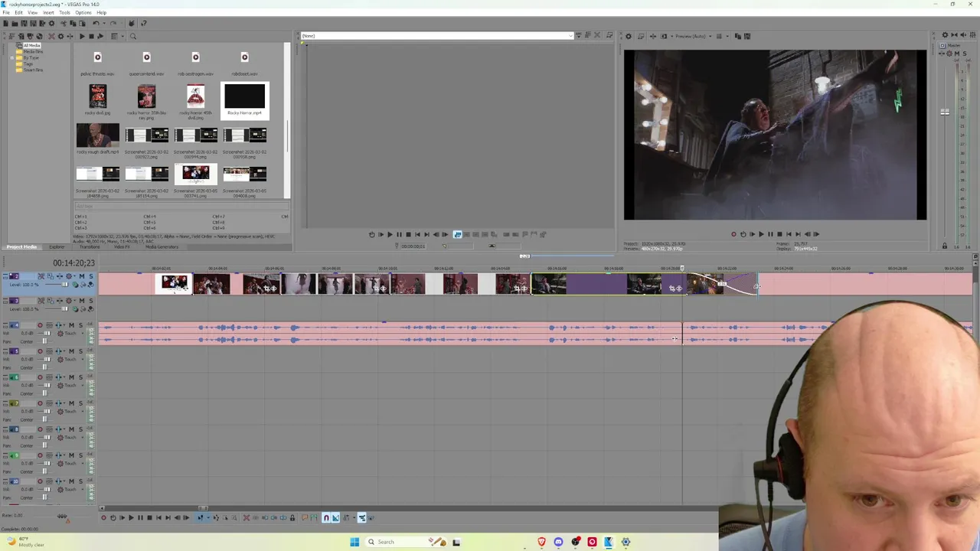980x551 pixels.
Task: Mute video track 3 with M
Action: click(82, 301)
